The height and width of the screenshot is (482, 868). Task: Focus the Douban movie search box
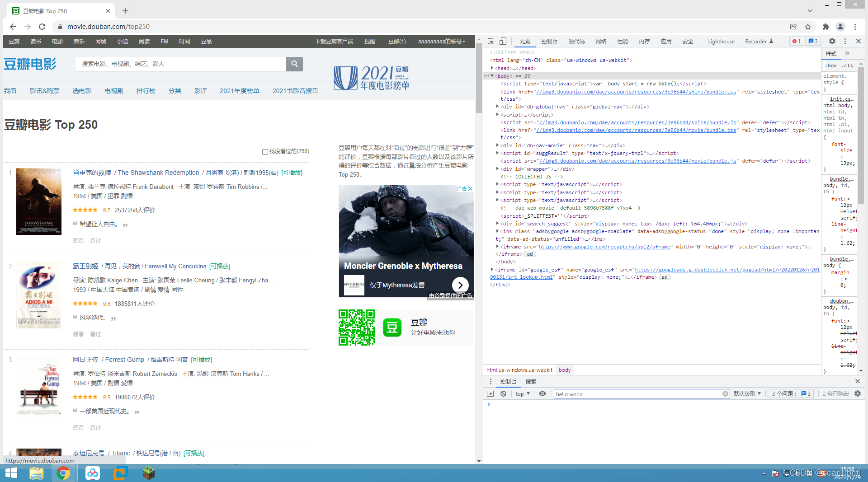pos(181,64)
